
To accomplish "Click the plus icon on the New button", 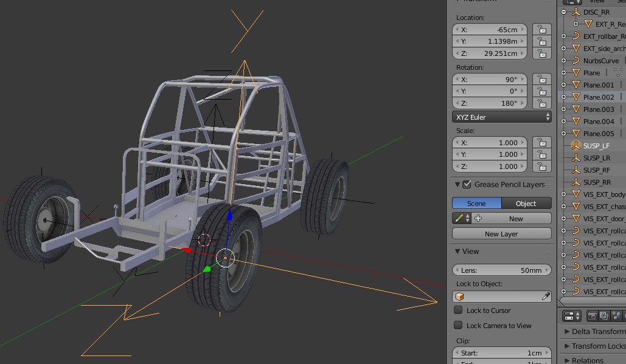I will (478, 219).
